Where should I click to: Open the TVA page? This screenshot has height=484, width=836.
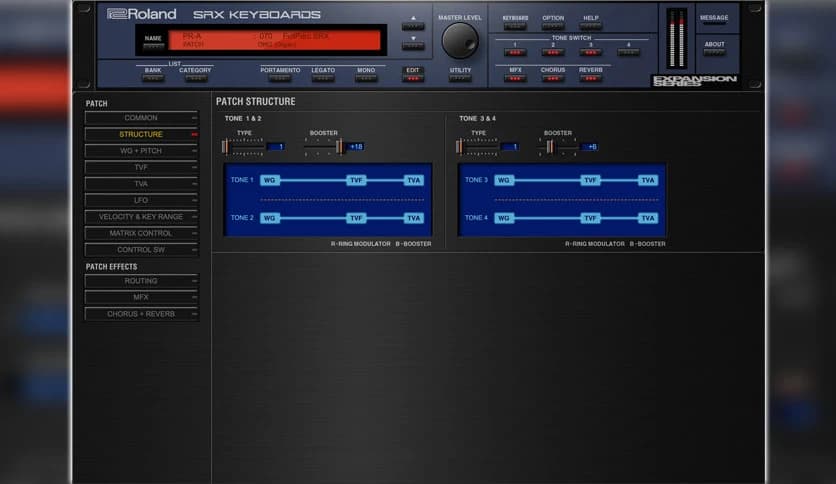pos(141,184)
